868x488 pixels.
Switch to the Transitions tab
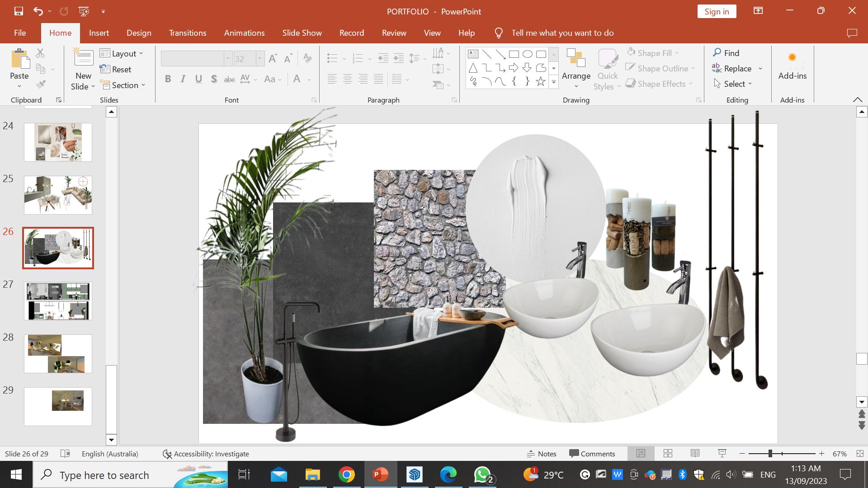point(187,33)
